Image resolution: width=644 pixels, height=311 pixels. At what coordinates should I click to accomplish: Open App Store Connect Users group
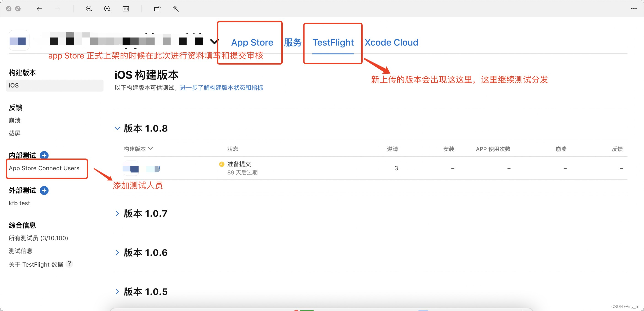click(44, 168)
